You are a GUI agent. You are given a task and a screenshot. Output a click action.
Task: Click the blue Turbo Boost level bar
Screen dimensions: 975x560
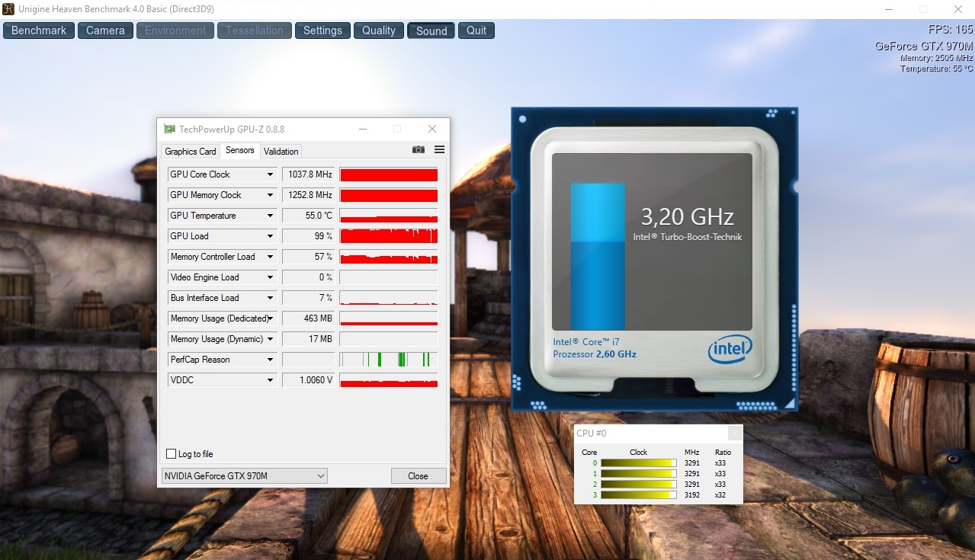coord(598,256)
